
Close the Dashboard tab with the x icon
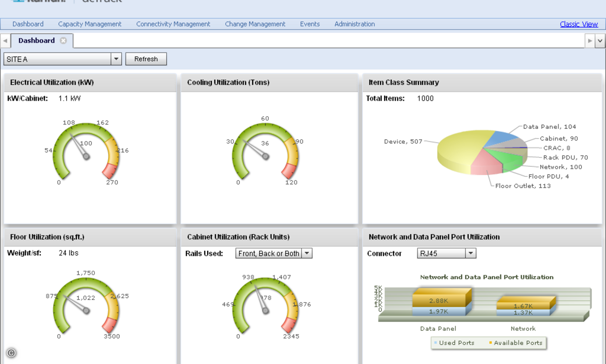click(x=63, y=40)
